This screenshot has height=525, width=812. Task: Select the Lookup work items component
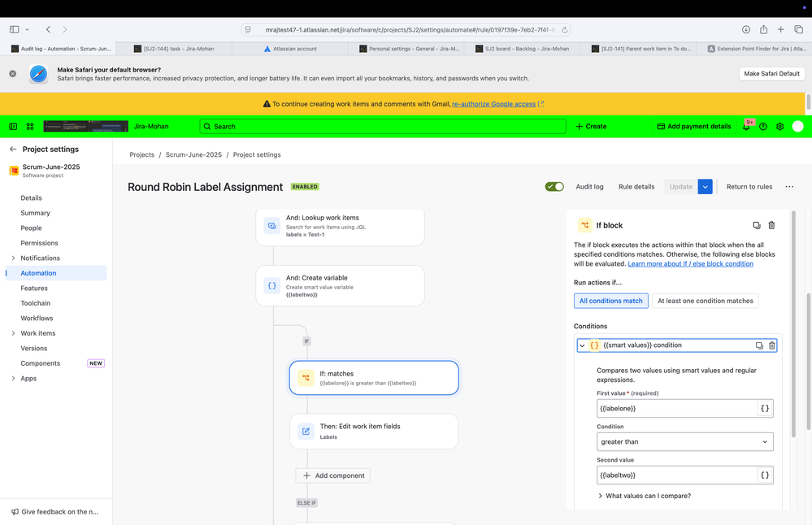[341, 226]
